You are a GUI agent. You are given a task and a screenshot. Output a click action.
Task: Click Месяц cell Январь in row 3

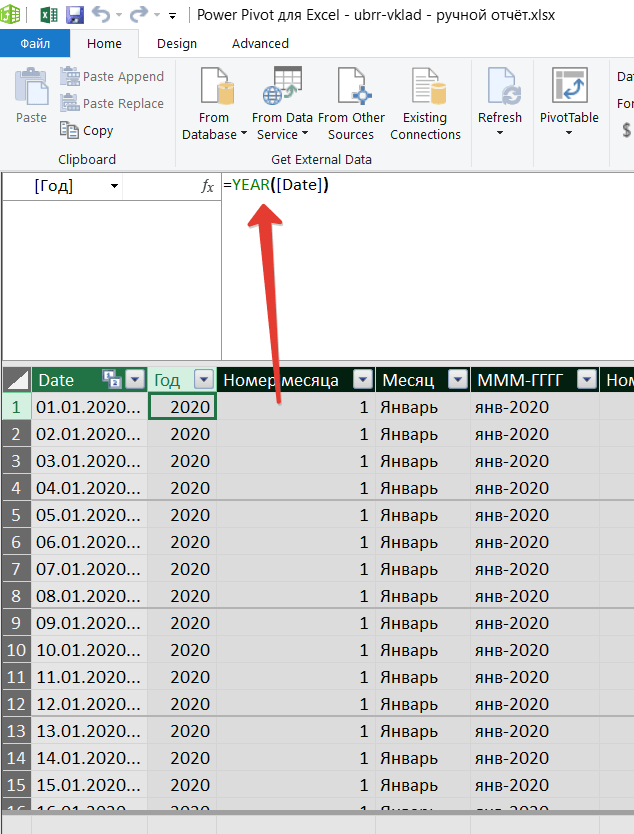423,461
